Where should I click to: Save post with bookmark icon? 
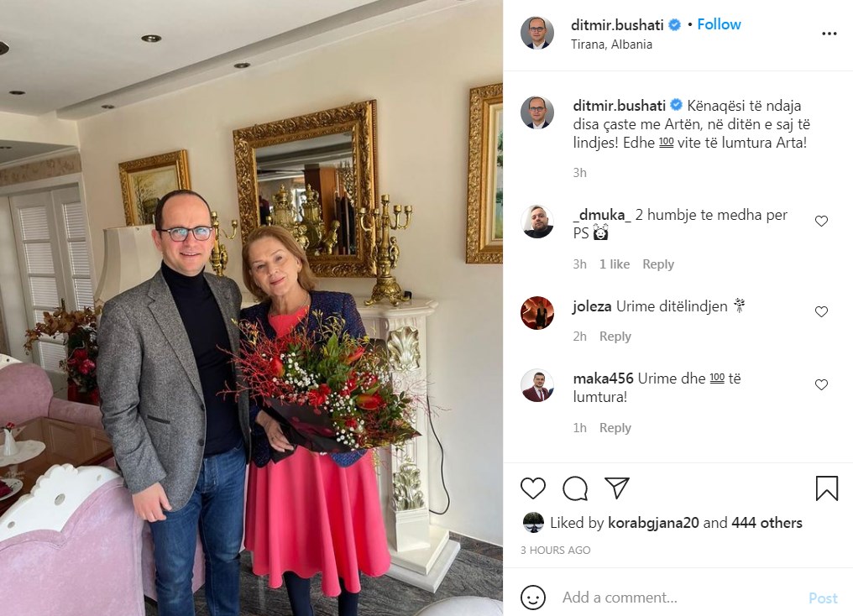pos(826,488)
